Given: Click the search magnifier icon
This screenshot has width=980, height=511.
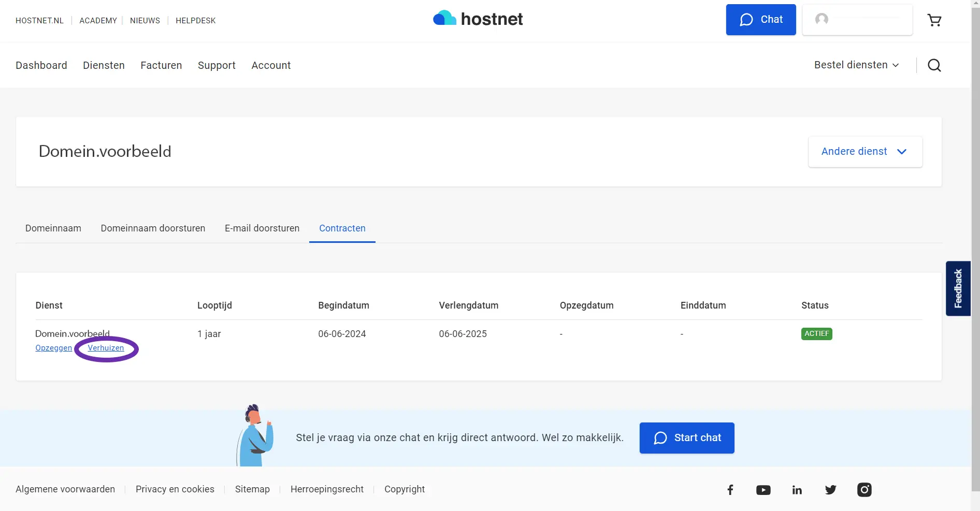Looking at the screenshot, I should (934, 65).
